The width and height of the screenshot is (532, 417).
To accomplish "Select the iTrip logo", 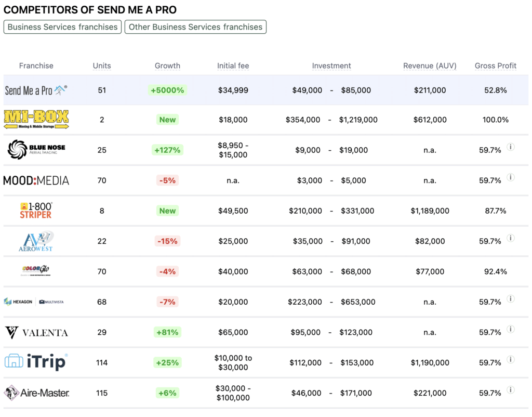I will (x=36, y=362).
